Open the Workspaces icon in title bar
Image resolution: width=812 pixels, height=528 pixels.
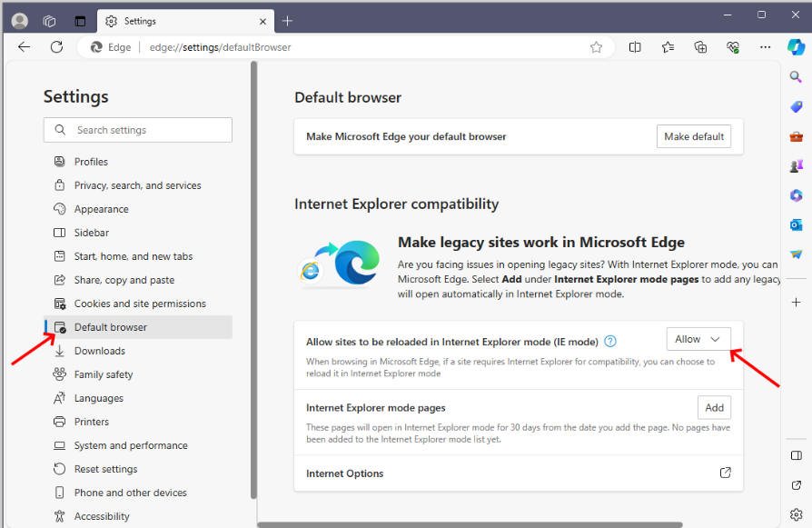pos(50,21)
